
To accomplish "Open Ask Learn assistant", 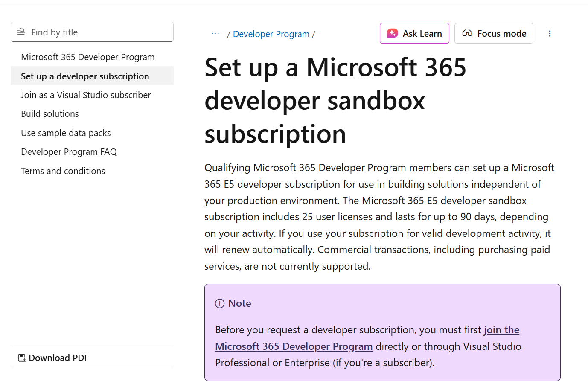I will [414, 33].
